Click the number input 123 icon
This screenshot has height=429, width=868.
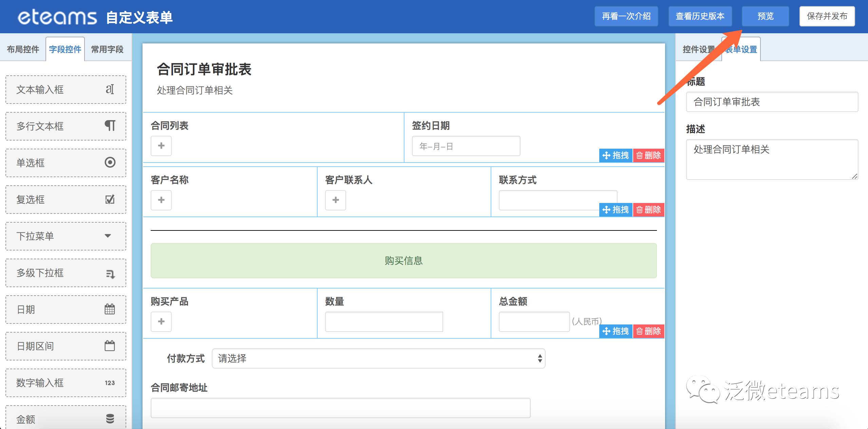click(110, 383)
